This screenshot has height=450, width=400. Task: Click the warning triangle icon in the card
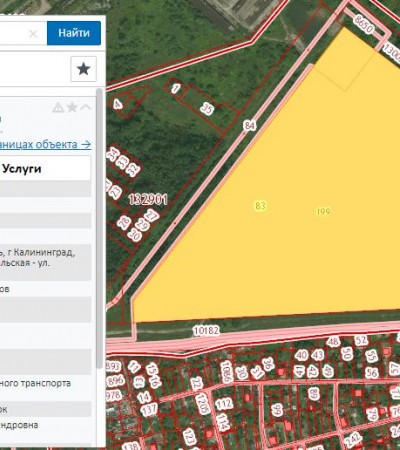click(58, 108)
